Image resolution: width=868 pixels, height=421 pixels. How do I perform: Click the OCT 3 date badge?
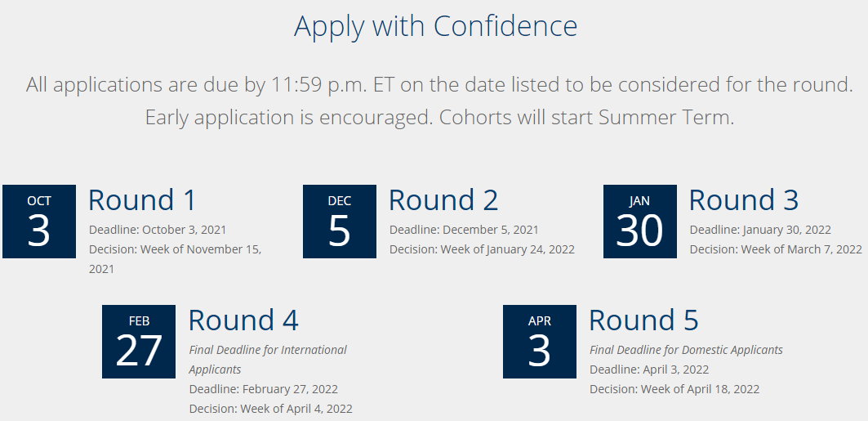39,222
